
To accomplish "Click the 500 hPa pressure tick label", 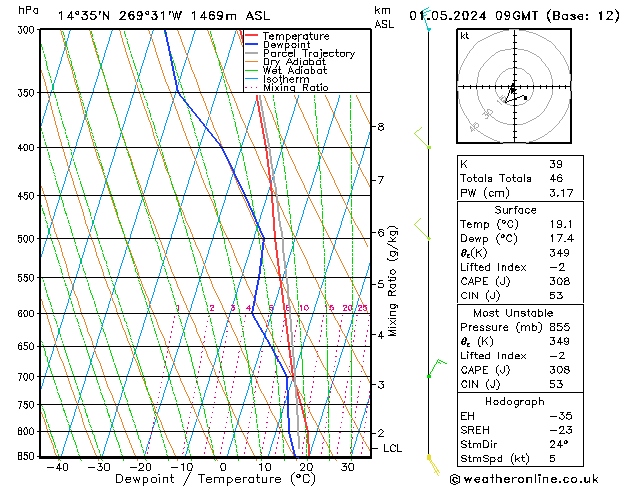I will click(26, 239).
